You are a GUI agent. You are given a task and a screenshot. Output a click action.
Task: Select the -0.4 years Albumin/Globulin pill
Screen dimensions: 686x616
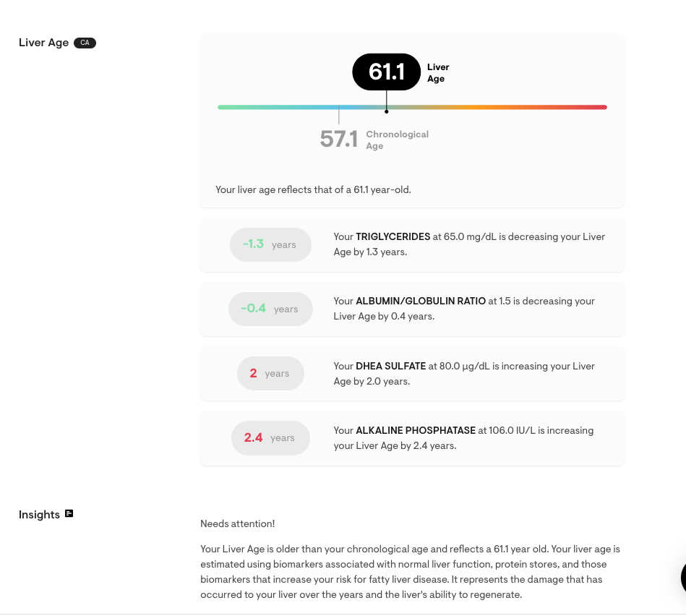(x=270, y=309)
